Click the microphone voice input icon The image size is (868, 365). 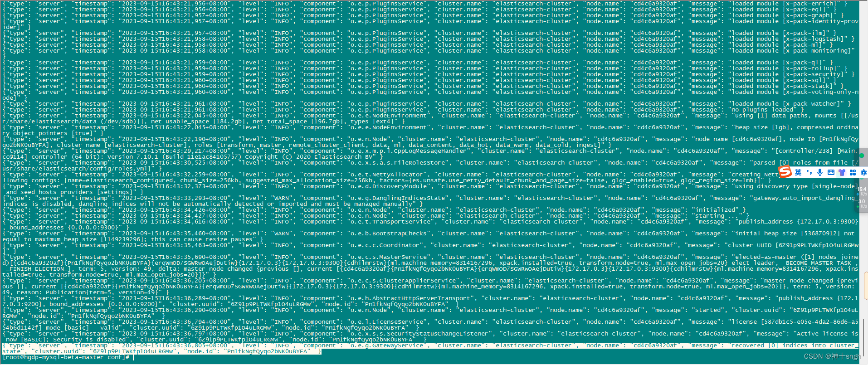[820, 172]
